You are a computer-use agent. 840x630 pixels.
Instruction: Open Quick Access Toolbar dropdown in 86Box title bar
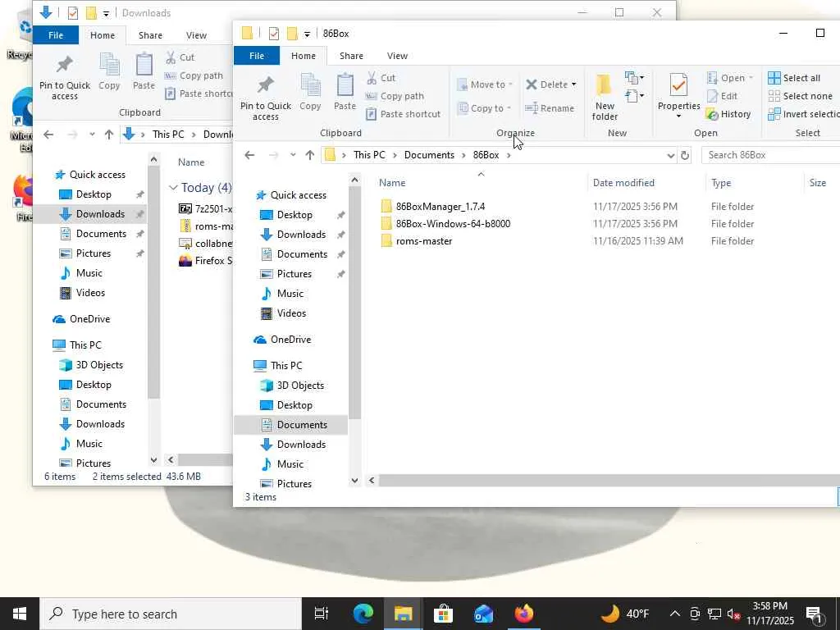tap(307, 34)
